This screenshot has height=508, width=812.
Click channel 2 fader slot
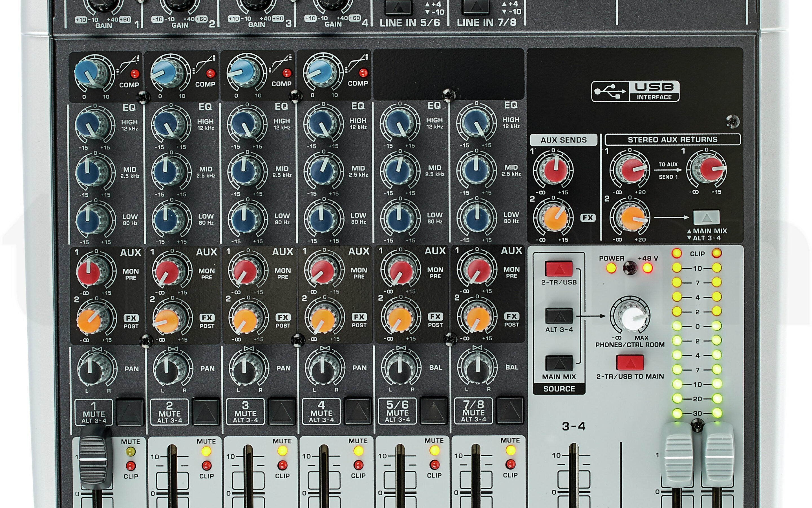click(x=172, y=476)
